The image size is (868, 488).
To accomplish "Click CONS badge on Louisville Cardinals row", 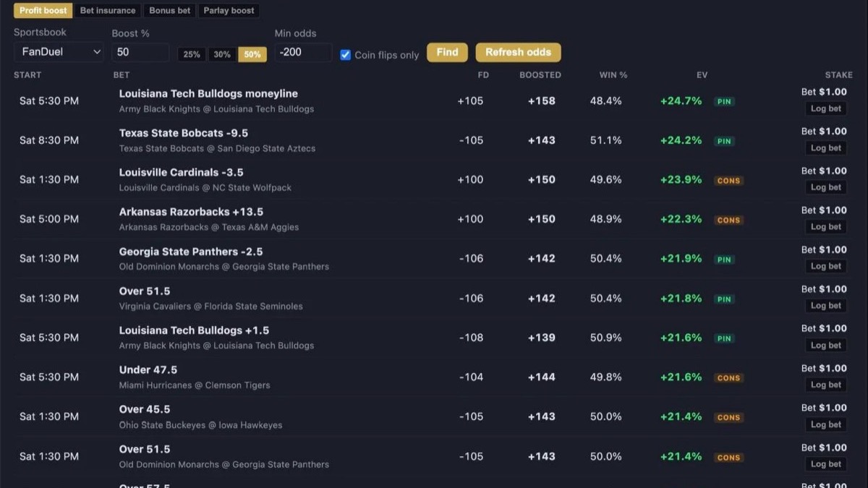I will [x=728, y=181].
